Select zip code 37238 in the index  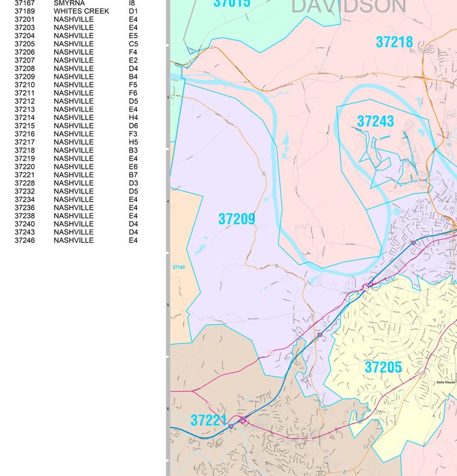tap(25, 216)
